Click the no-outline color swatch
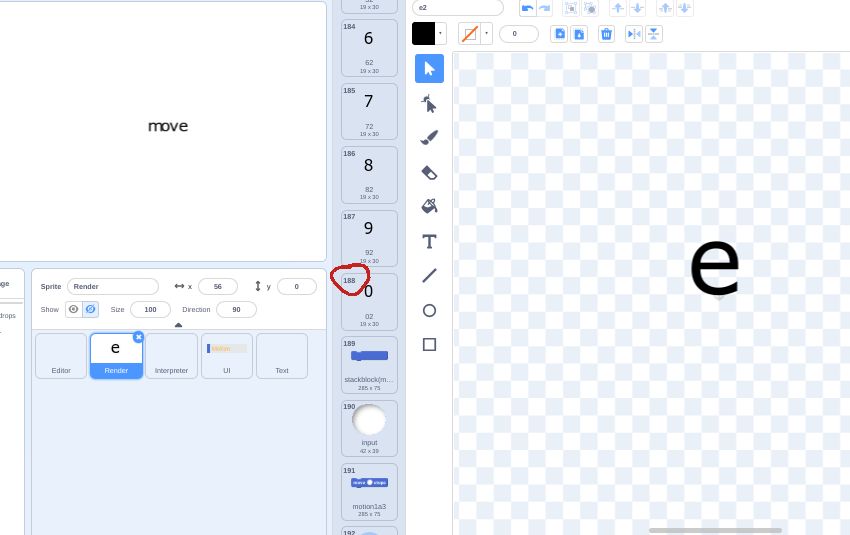The image size is (850, 535). (469, 34)
